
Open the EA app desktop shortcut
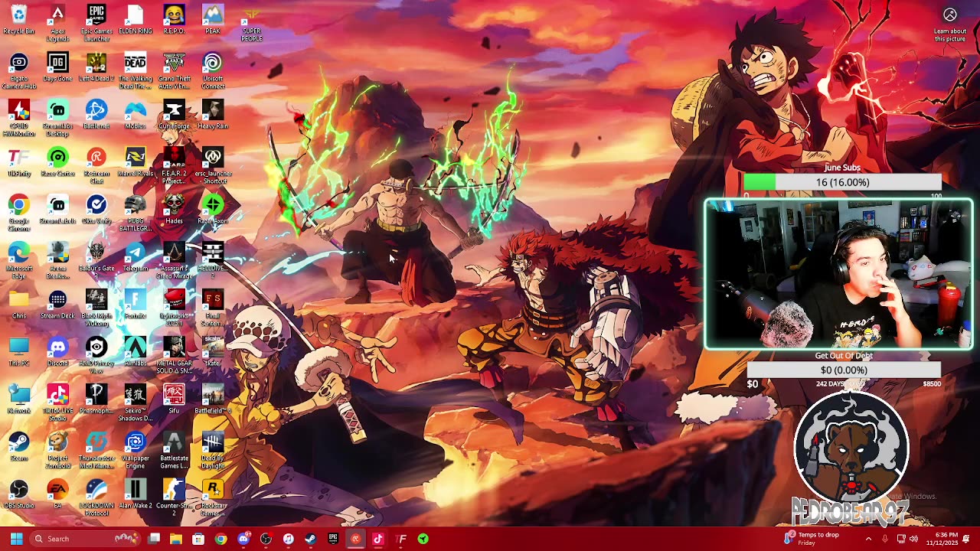click(57, 494)
